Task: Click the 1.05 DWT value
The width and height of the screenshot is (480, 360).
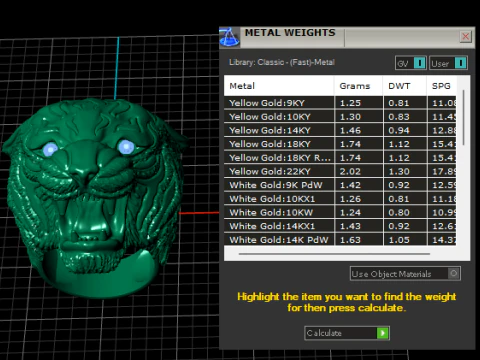Action: (399, 240)
